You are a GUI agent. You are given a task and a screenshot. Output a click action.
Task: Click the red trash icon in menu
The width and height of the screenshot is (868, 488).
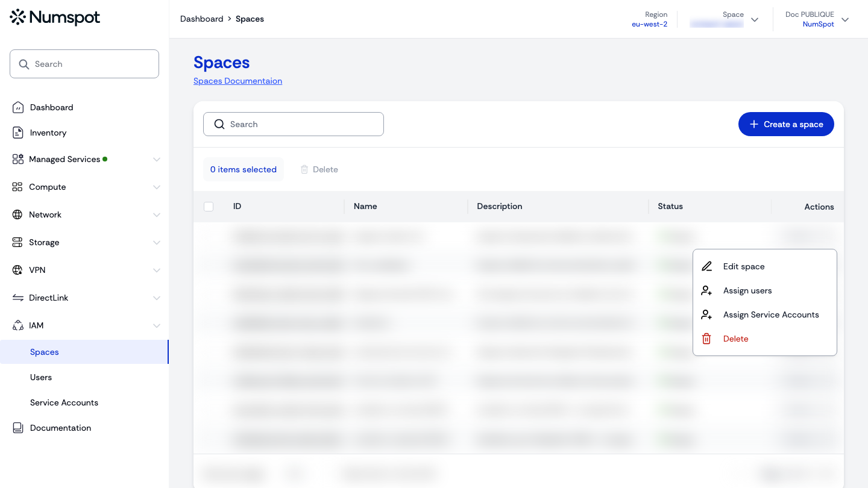tap(706, 339)
